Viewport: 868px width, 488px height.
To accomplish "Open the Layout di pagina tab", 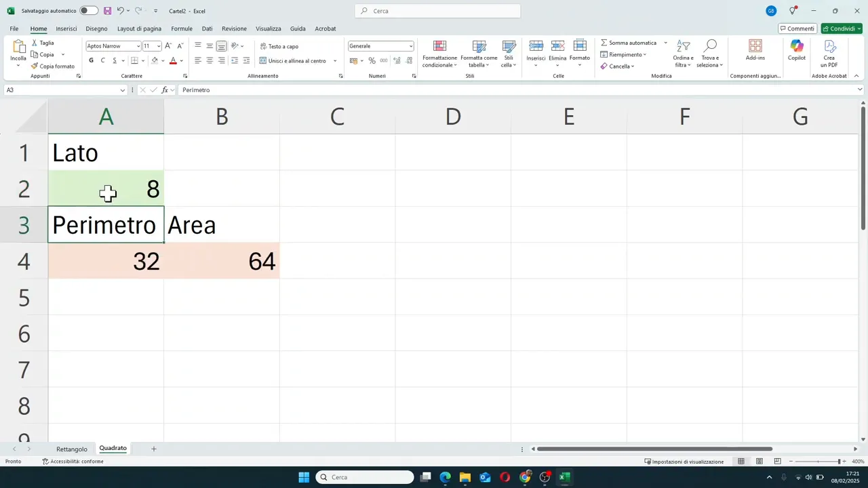I will point(139,28).
